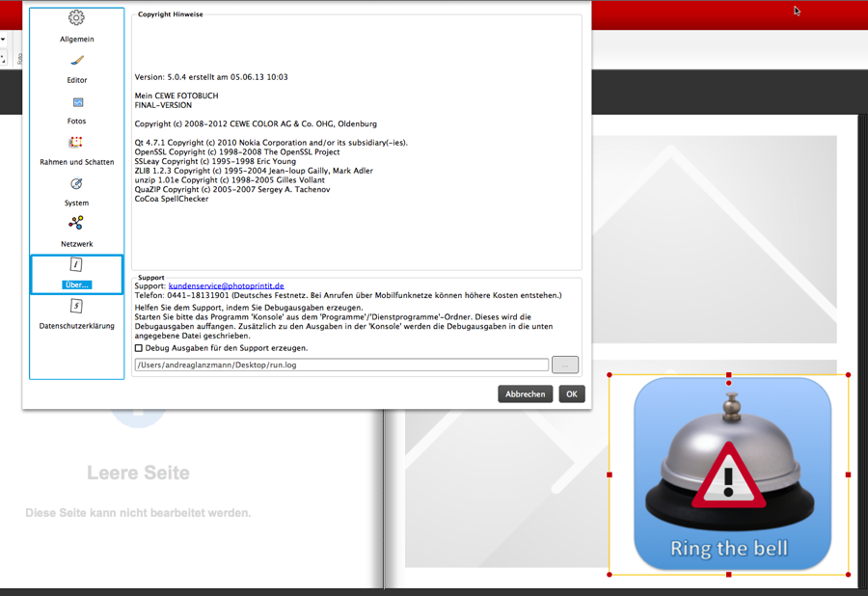Click the right-middle handle of bell image
Screen dimensions: 868x596
click(848, 474)
